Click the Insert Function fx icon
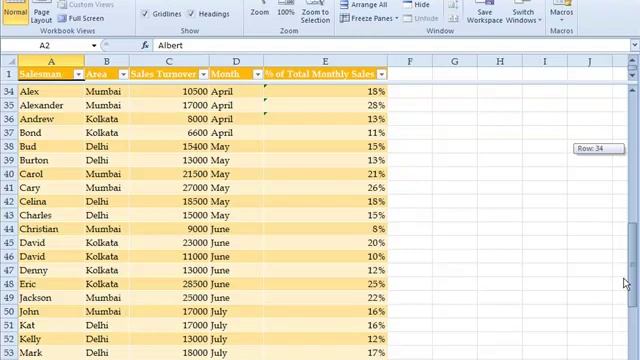The height and width of the screenshot is (360, 640). [x=145, y=45]
